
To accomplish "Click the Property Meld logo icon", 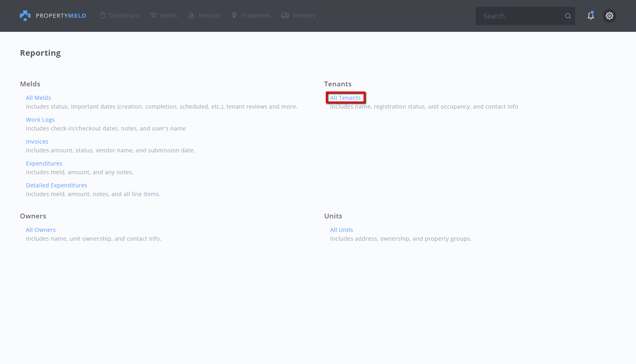I will 25,16.
